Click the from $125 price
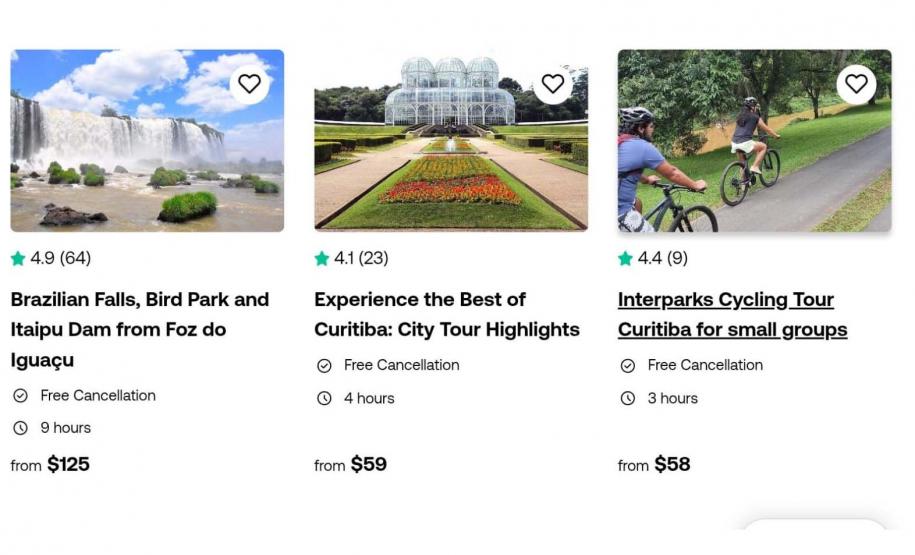 click(50, 464)
